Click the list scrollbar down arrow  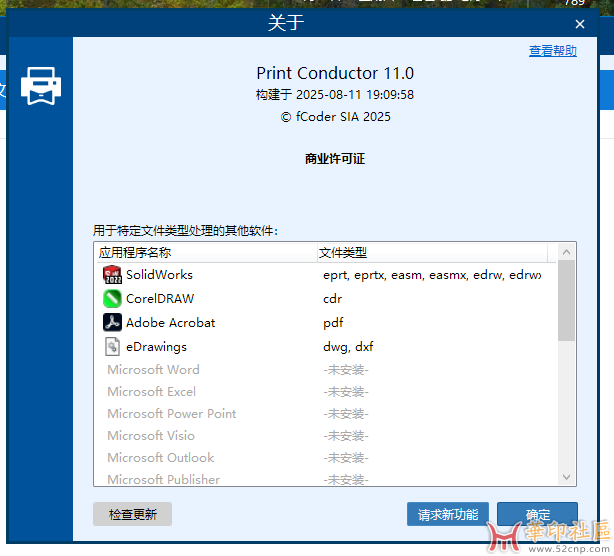coord(566,477)
